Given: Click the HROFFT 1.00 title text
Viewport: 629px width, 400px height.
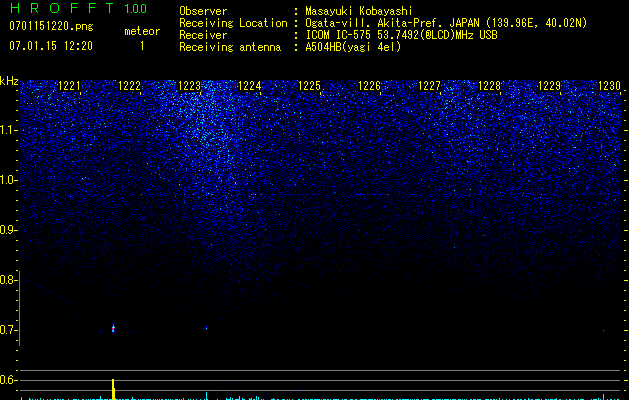Looking at the screenshot, I should pos(79,8).
